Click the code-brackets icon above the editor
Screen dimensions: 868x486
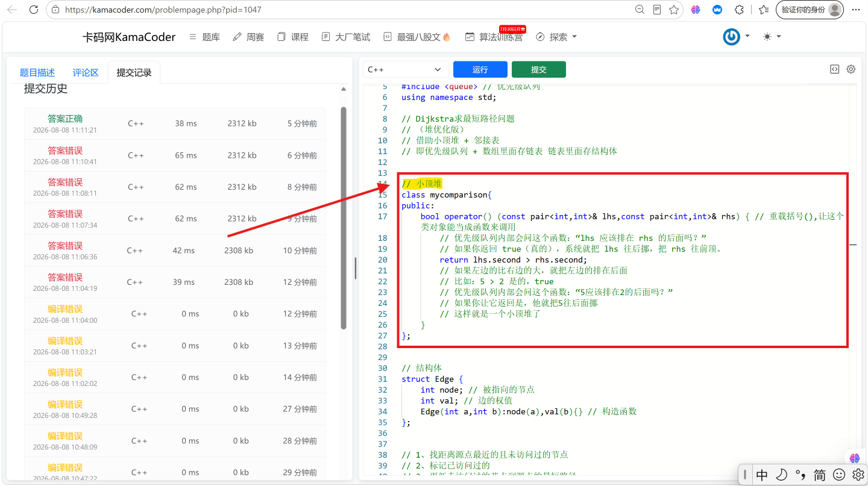834,69
